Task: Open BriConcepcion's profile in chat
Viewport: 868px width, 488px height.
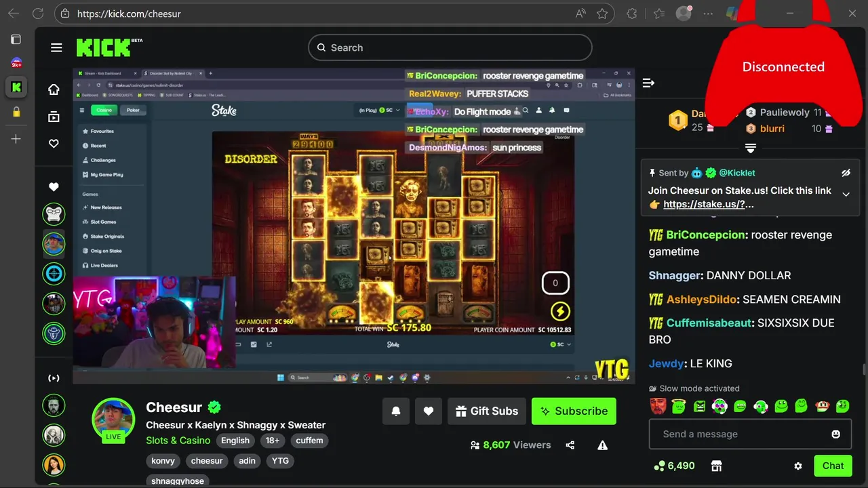Action: click(x=705, y=235)
